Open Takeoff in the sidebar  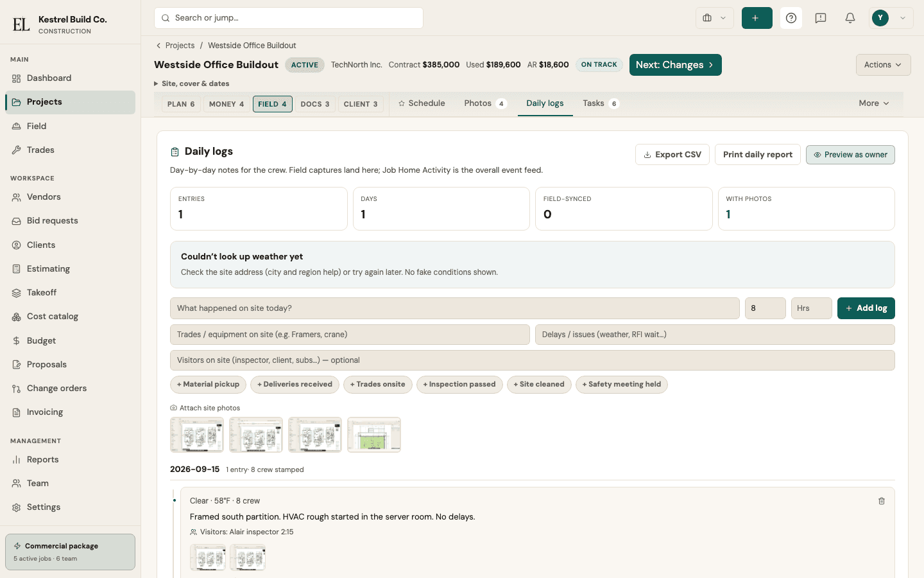tap(70, 293)
